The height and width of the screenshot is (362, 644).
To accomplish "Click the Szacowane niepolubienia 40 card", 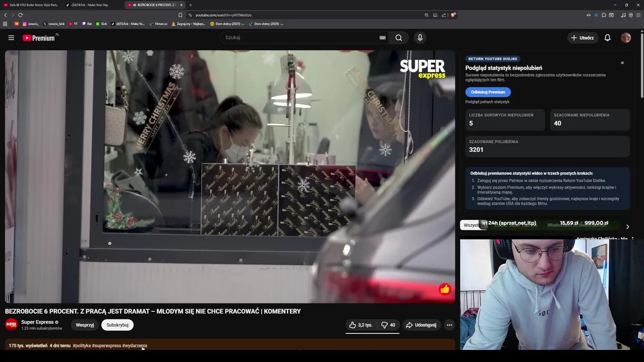I will [x=590, y=120].
